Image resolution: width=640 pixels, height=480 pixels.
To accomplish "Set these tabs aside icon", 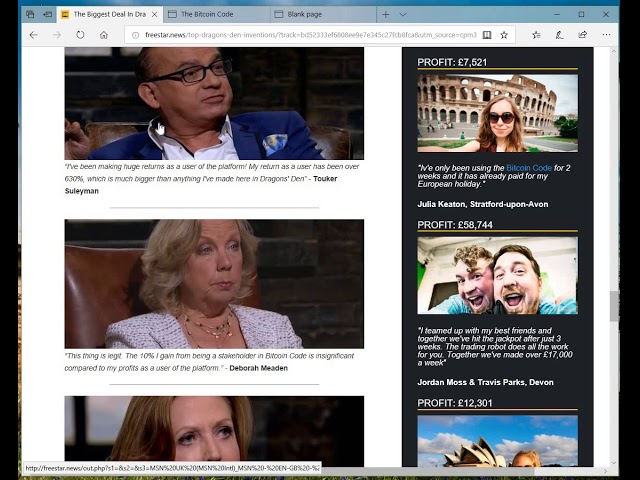I will click(48, 14).
